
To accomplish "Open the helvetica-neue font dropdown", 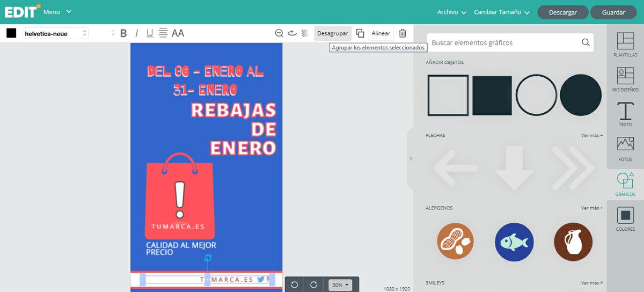I will click(55, 33).
